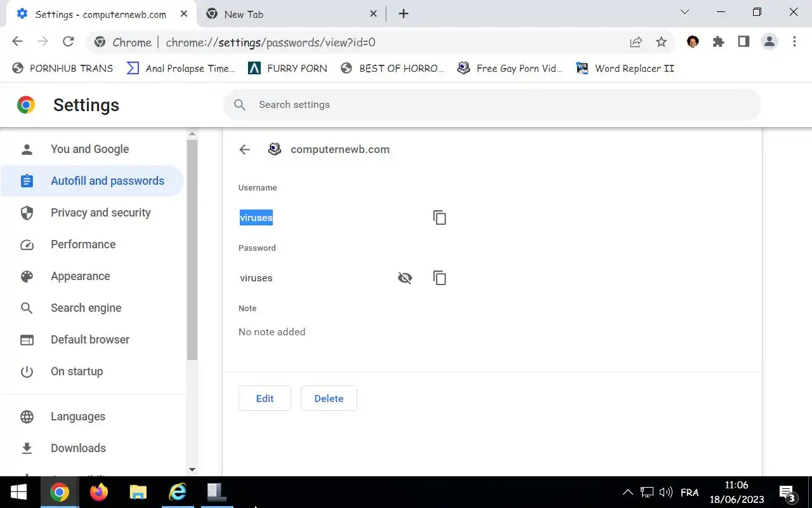Click the sidebar scrollbar thumb
Screen dimensions: 812x508
192,250
